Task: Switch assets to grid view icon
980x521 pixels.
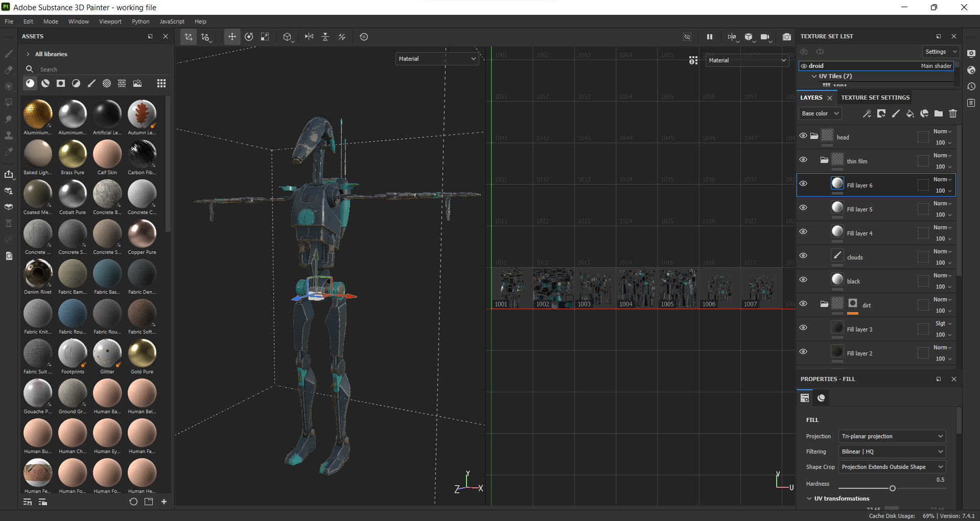Action: coord(161,83)
